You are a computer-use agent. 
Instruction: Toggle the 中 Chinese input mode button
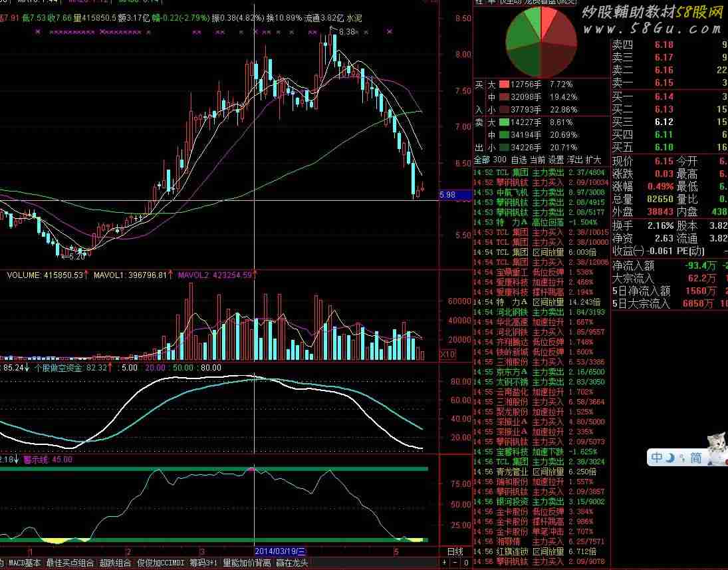tap(656, 458)
